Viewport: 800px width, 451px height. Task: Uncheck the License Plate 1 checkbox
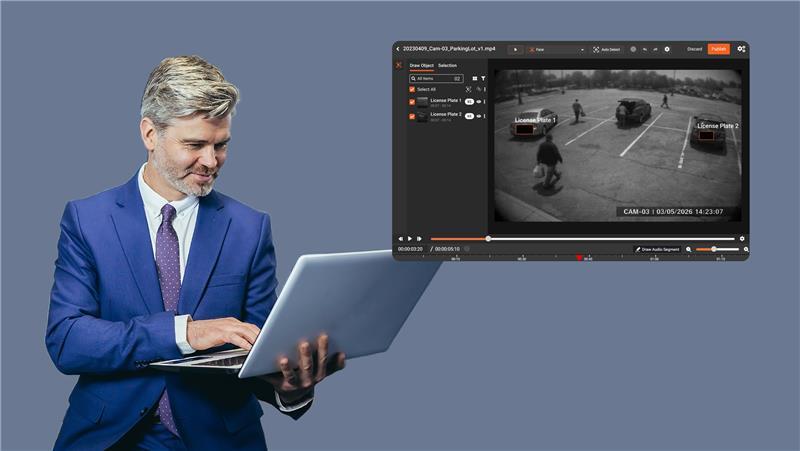411,101
